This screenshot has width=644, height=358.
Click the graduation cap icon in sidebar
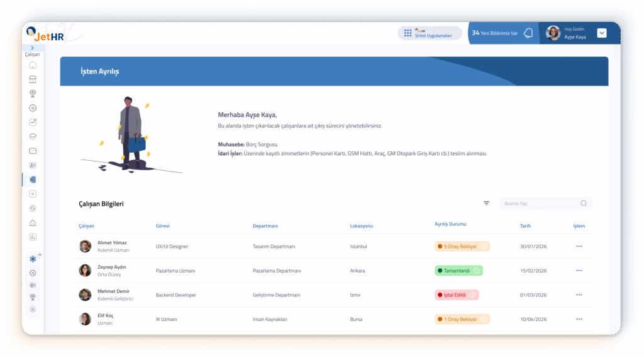33,136
